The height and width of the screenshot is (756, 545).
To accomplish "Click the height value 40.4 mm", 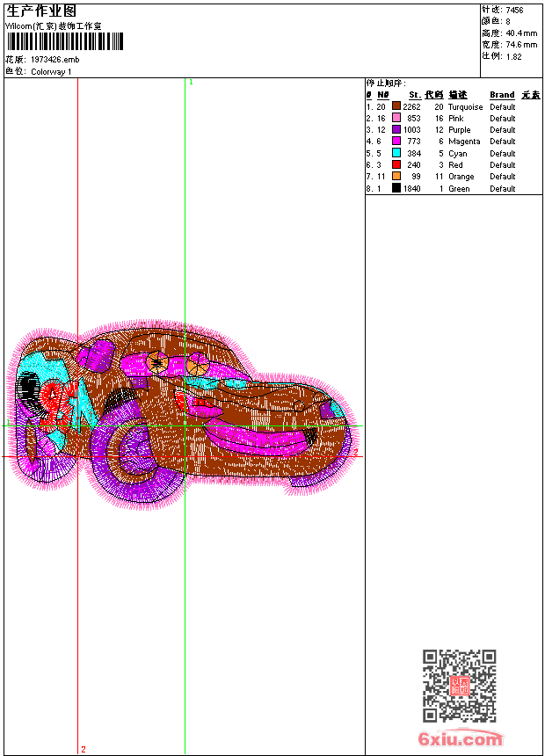I will [521, 33].
